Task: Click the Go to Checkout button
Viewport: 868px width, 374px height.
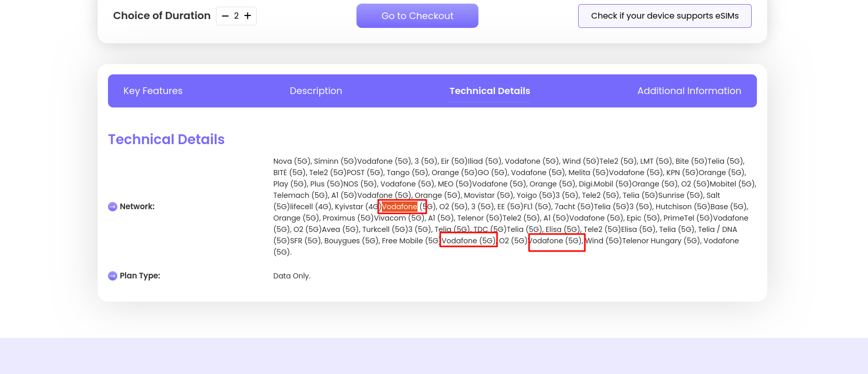Action: pyautogui.click(x=417, y=16)
